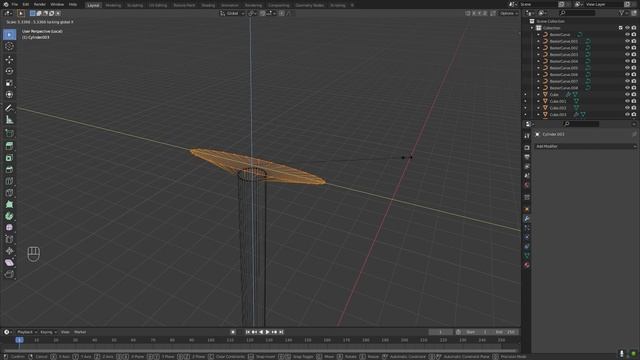The image size is (640, 360).
Task: Jump to the timeline end frame
Action: tap(281, 332)
